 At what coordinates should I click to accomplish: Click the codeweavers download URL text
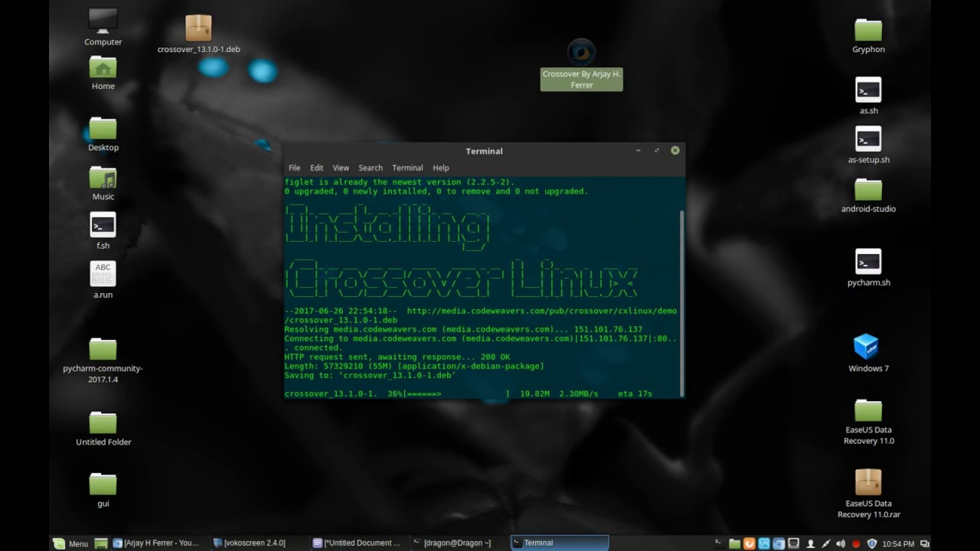(x=481, y=315)
